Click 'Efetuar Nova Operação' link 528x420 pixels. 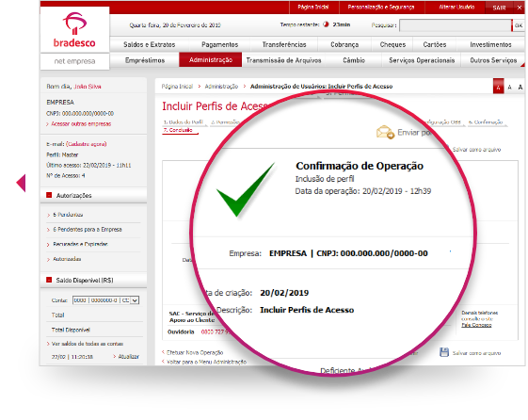tap(195, 352)
